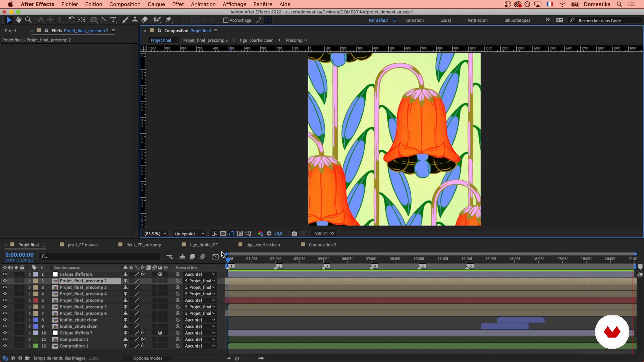Select the Puppet Pin tool
The width and height of the screenshot is (644, 362).
(169, 20)
